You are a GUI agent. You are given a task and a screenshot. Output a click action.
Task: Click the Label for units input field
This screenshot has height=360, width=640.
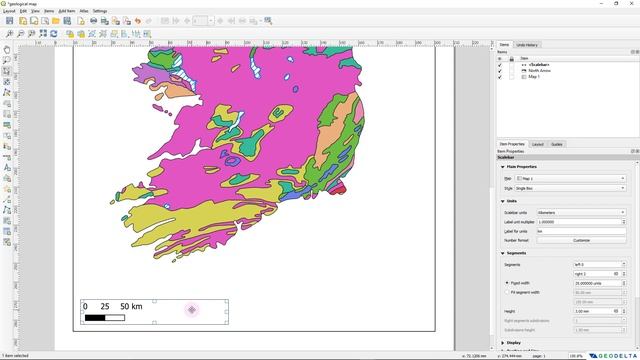(x=581, y=231)
